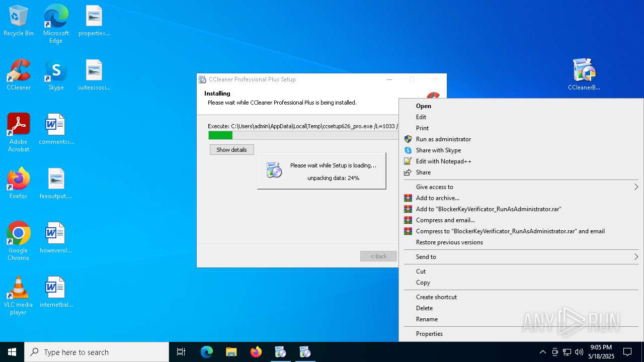The height and width of the screenshot is (362, 644).
Task: Launch Firefox from the taskbar
Action: (256, 352)
